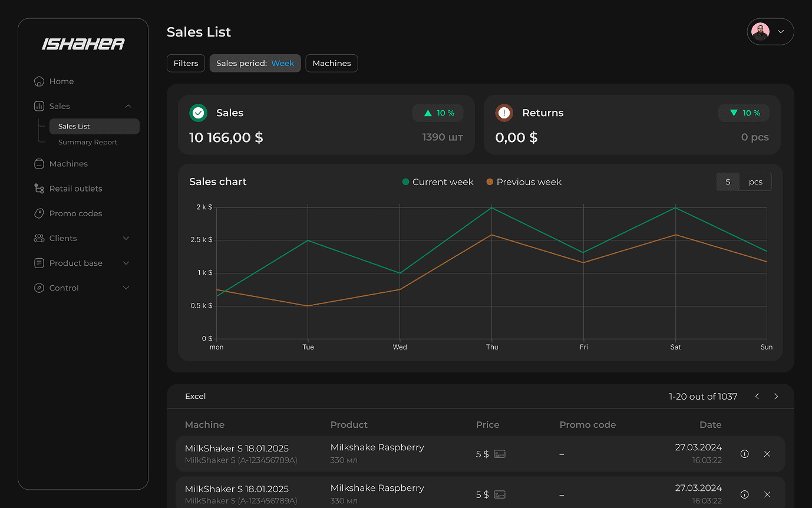Open Summary Report from the Sales menu
Image resolution: width=812 pixels, height=508 pixels.
click(87, 142)
